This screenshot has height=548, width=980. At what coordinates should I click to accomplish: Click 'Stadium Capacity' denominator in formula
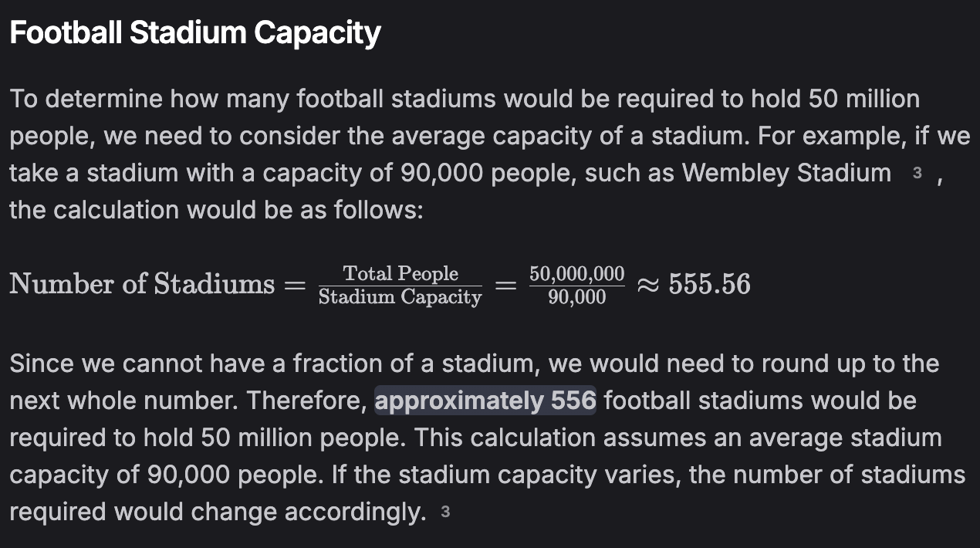(400, 297)
